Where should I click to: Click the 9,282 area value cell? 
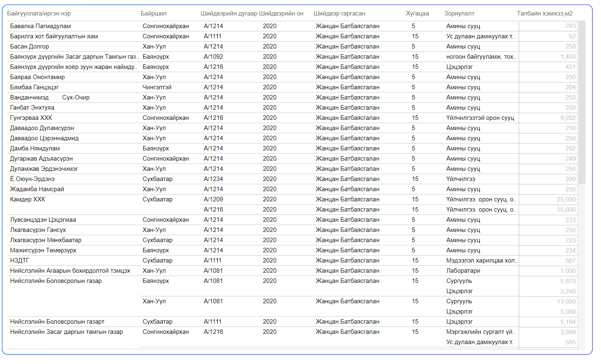568,118
